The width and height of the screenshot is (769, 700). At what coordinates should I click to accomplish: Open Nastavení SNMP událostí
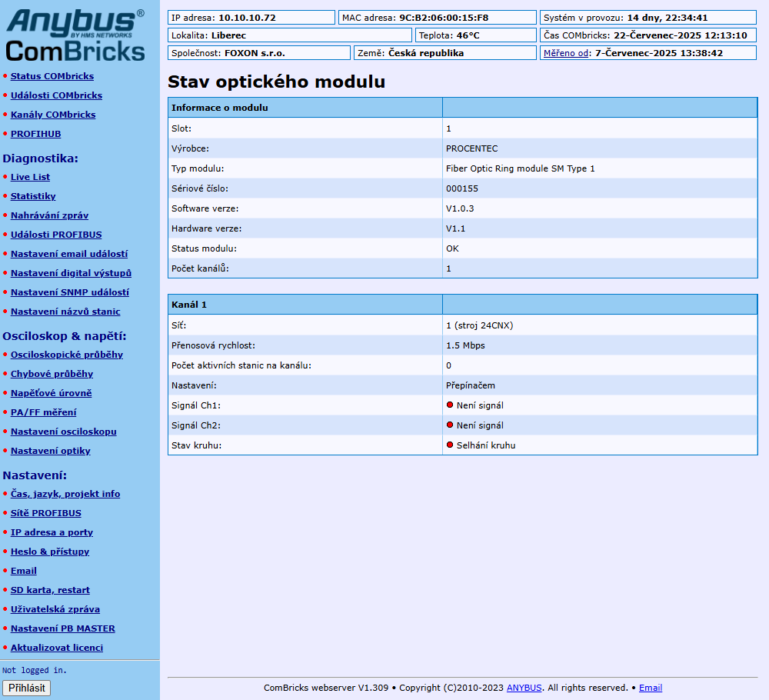click(x=70, y=292)
